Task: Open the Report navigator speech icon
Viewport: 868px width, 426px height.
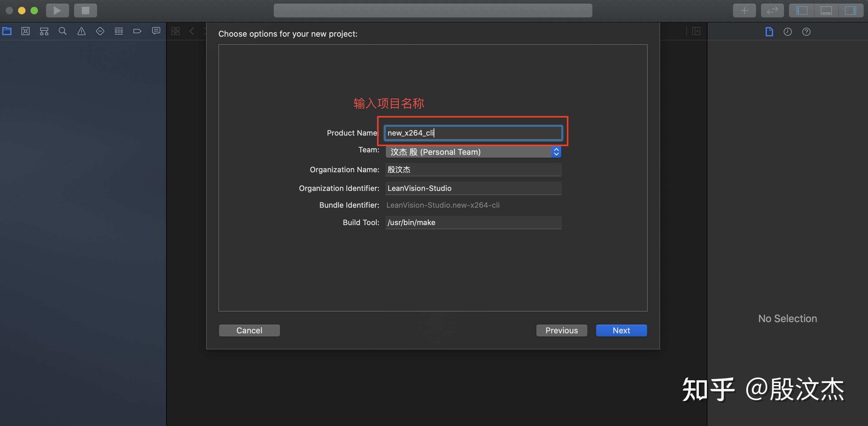Action: click(x=156, y=31)
